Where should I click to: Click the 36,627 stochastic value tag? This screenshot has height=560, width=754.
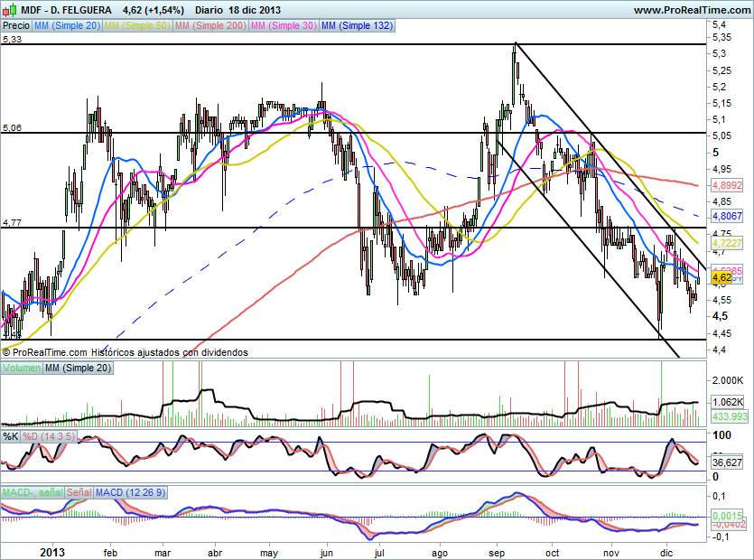727,462
